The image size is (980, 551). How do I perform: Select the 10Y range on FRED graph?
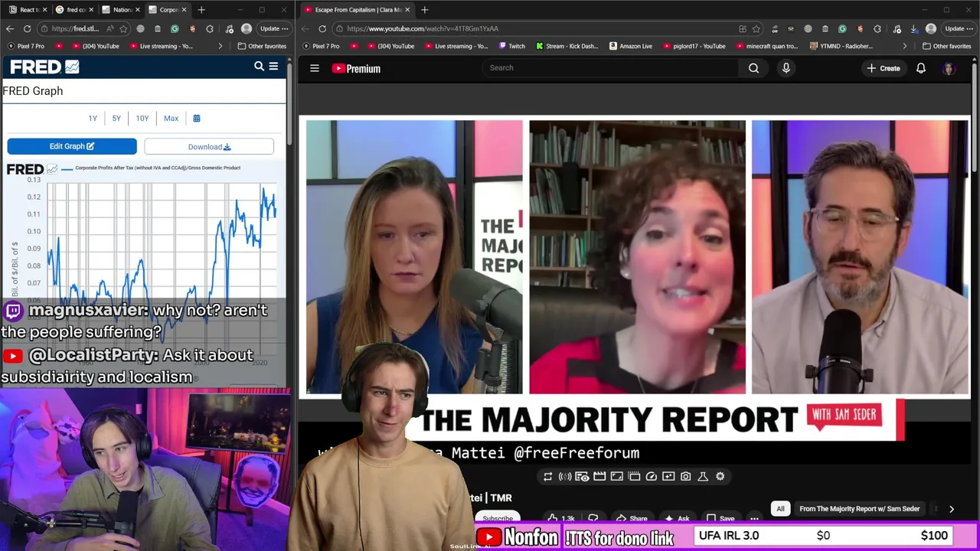[142, 118]
